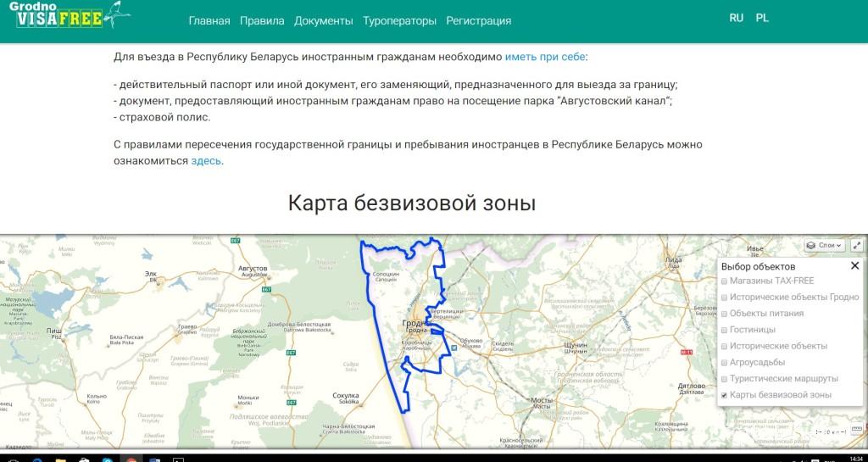This screenshot has width=868, height=462.
Task: Open the Туроператоры page
Action: pyautogui.click(x=400, y=21)
